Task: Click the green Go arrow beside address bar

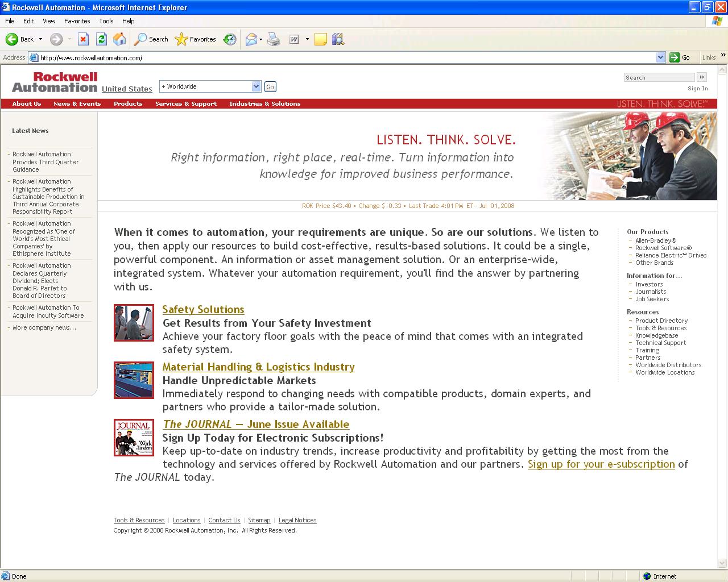Action: [675, 57]
